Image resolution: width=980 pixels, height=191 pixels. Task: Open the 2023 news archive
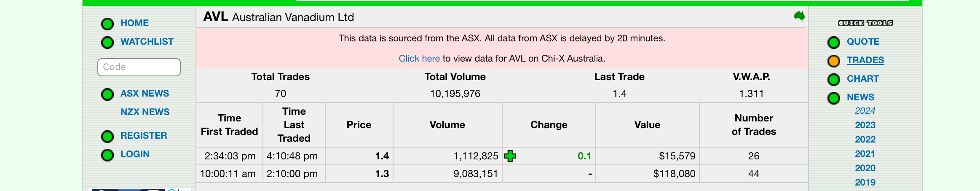tap(865, 125)
